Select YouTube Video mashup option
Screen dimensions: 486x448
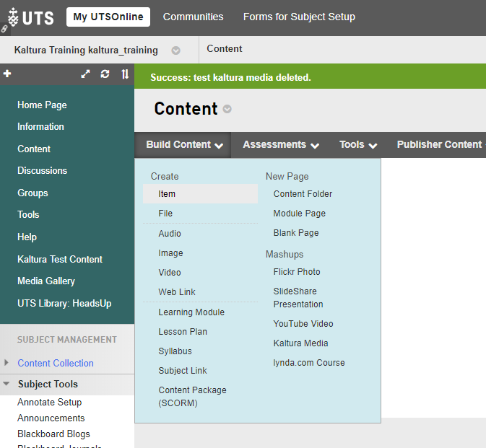pos(303,324)
